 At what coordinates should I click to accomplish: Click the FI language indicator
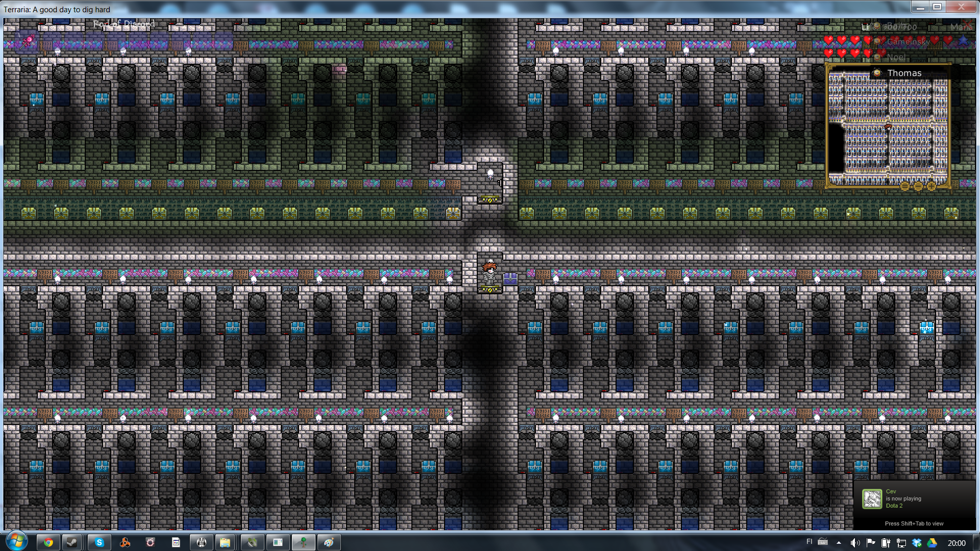(x=809, y=542)
